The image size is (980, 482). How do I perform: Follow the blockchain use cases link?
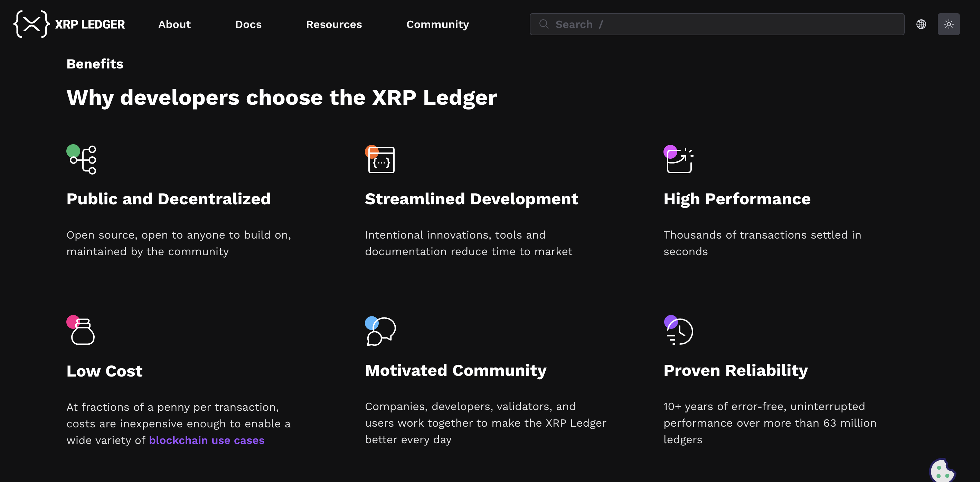pos(207,440)
